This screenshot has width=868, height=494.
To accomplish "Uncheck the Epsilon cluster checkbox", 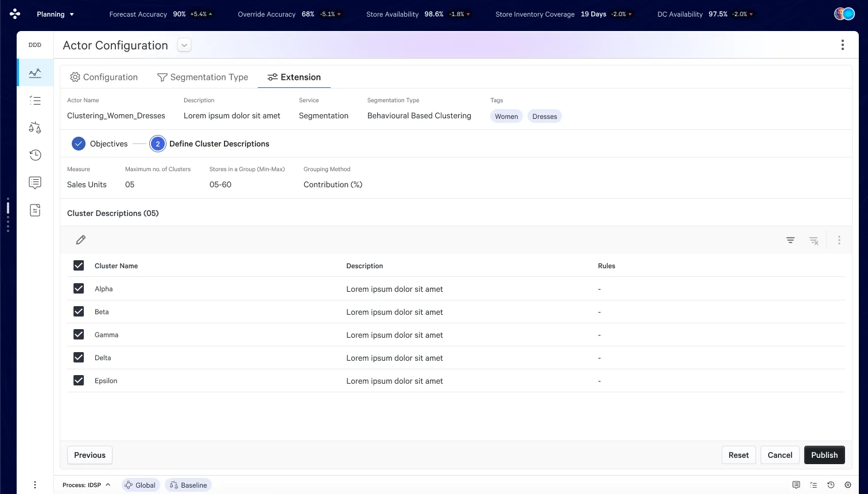I will coord(79,380).
